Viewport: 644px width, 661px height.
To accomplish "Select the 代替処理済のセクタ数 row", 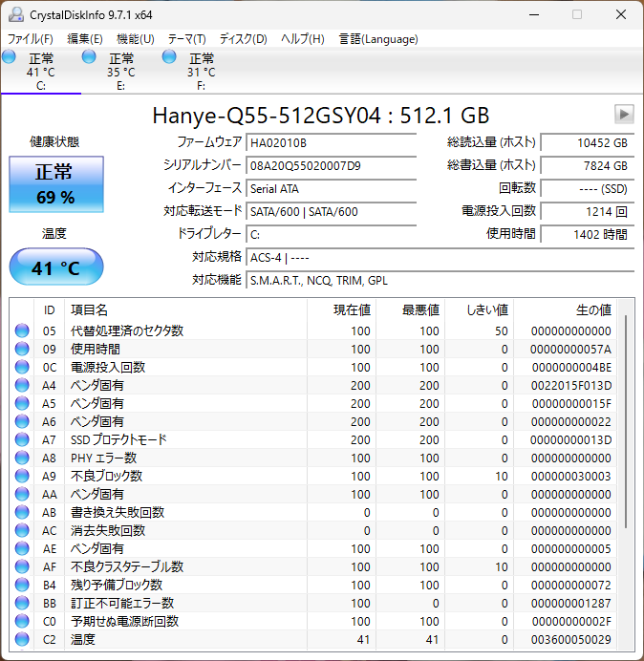I will click(x=313, y=330).
